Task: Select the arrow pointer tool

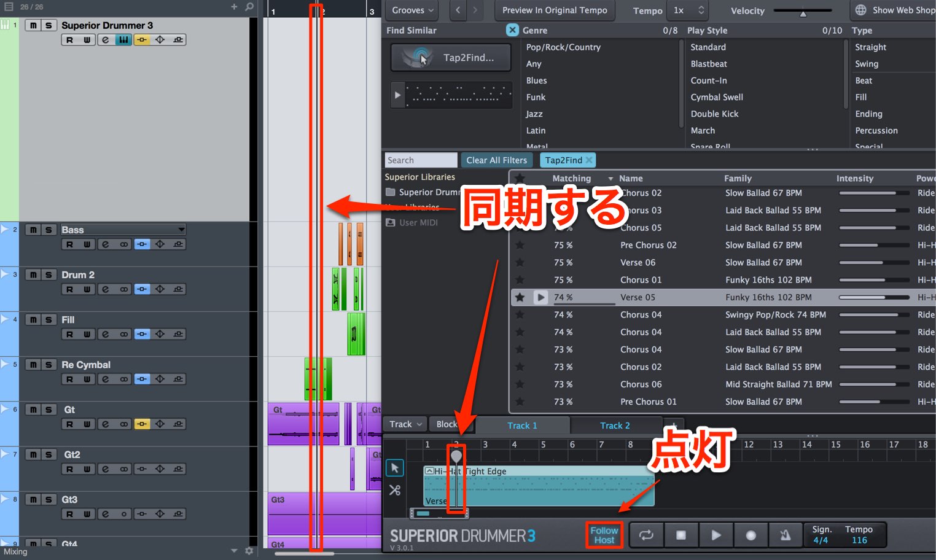Action: (394, 468)
